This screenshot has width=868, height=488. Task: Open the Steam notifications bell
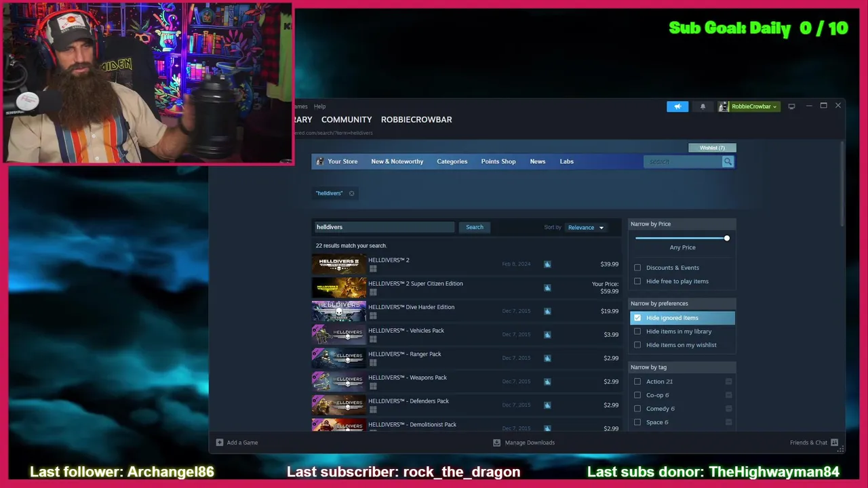[x=703, y=106]
